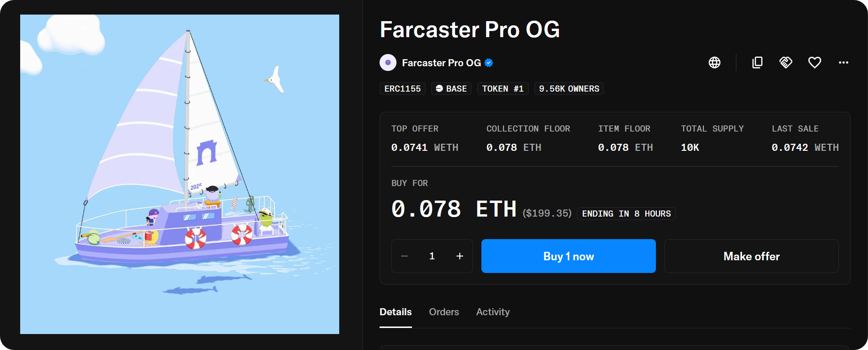Click the quantity number field
Image resolution: width=868 pixels, height=350 pixels.
[432, 256]
